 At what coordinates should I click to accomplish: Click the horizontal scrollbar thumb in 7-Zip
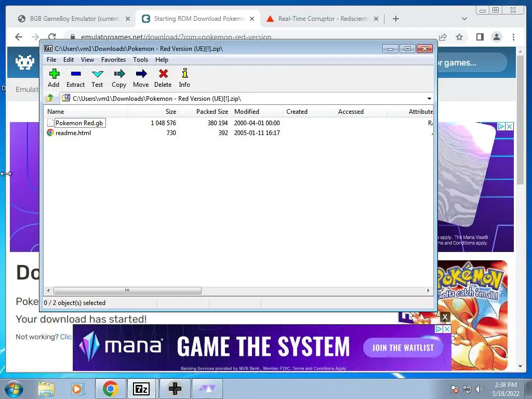point(127,291)
